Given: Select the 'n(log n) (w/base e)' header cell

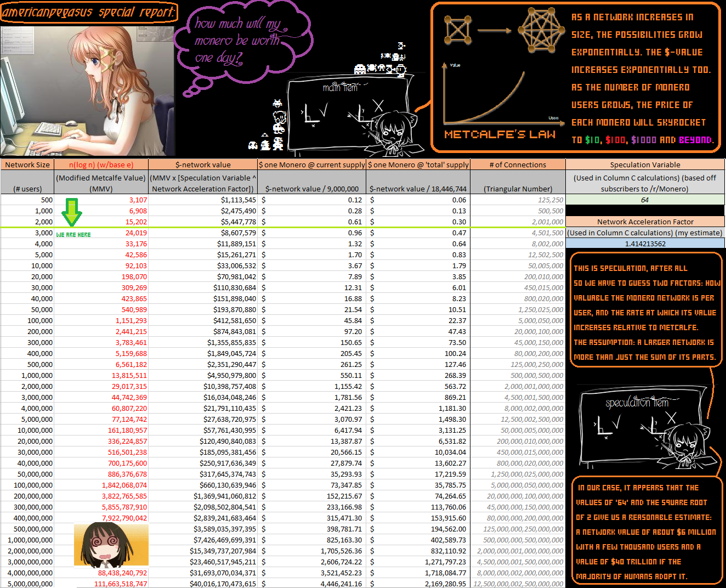Looking at the screenshot, I should point(101,165).
